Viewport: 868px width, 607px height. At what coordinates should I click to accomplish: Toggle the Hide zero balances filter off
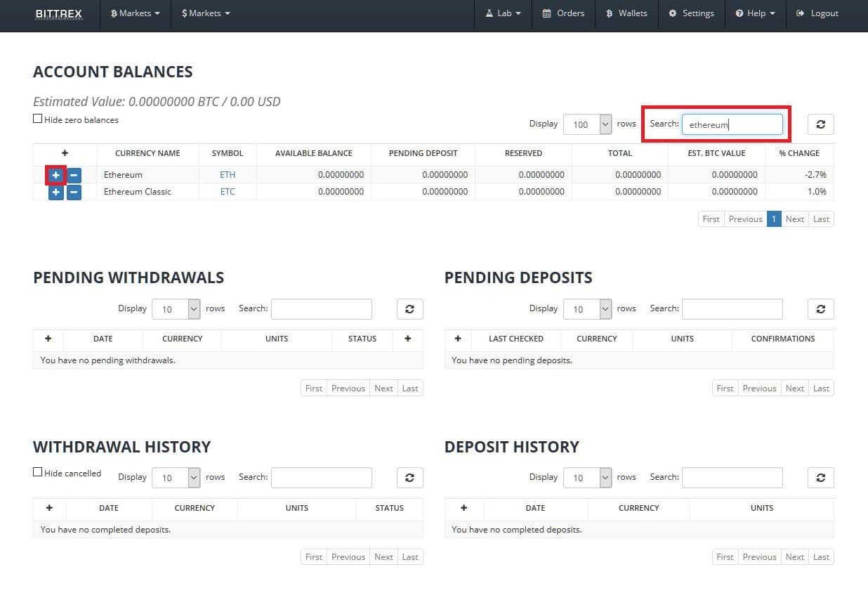(x=37, y=117)
